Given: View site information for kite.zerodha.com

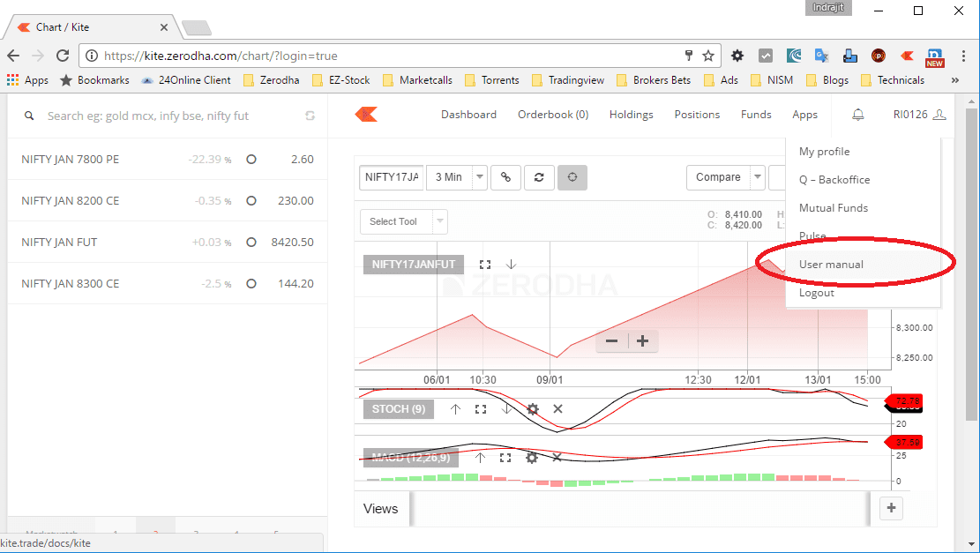Looking at the screenshot, I should click(x=91, y=56).
